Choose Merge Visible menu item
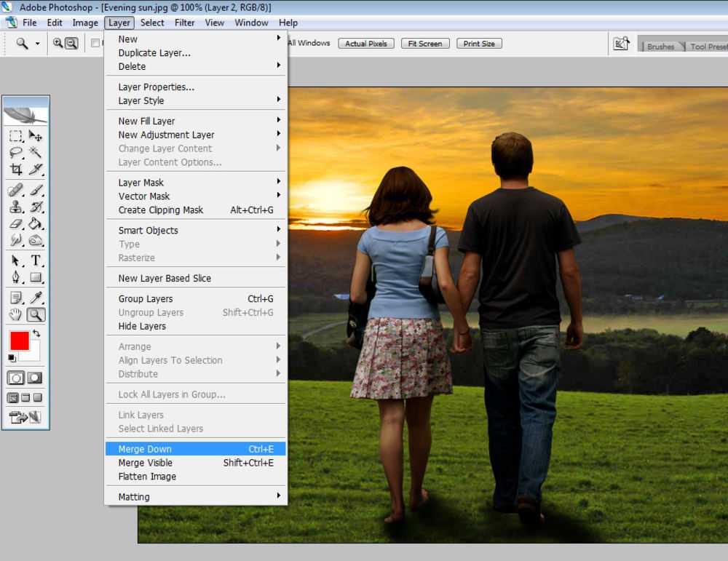This screenshot has width=728, height=561. 195,463
